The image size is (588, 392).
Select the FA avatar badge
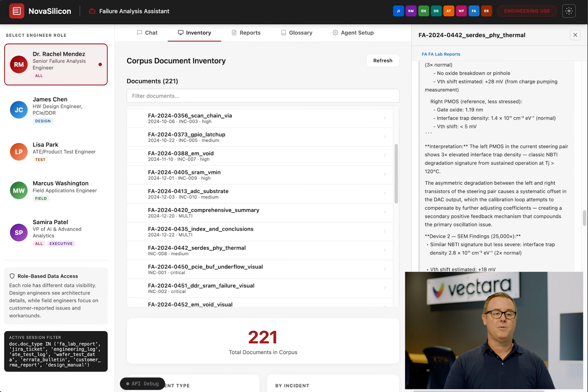(474, 11)
